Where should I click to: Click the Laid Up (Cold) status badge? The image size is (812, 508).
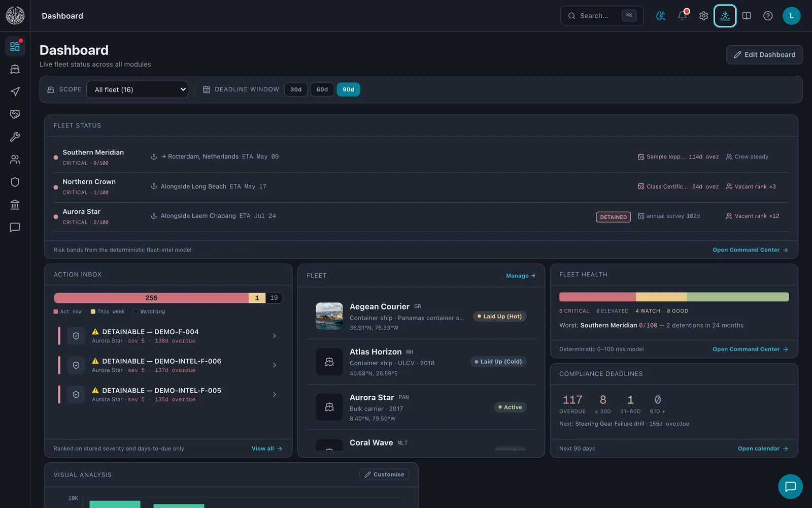pos(498,362)
